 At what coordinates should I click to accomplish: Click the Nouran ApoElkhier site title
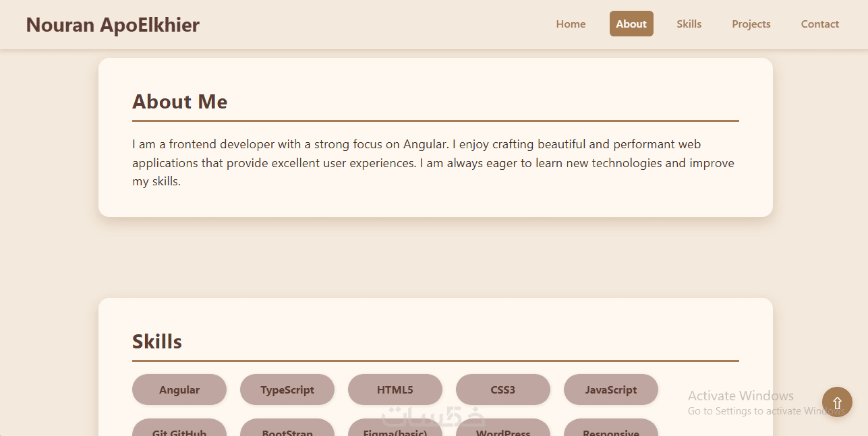click(x=113, y=25)
